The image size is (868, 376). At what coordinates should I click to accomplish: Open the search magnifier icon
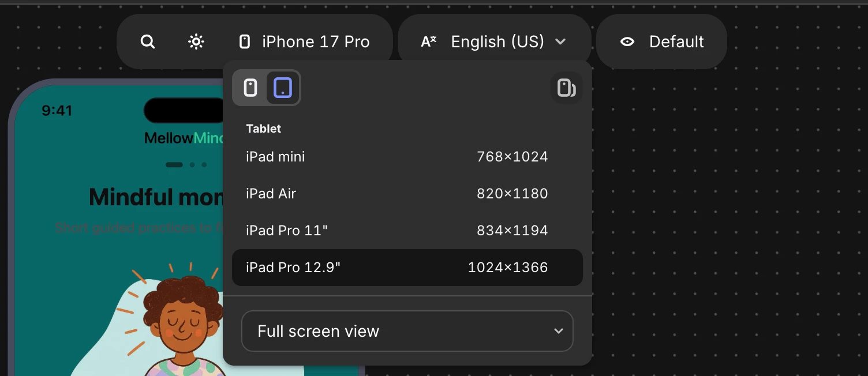(148, 42)
